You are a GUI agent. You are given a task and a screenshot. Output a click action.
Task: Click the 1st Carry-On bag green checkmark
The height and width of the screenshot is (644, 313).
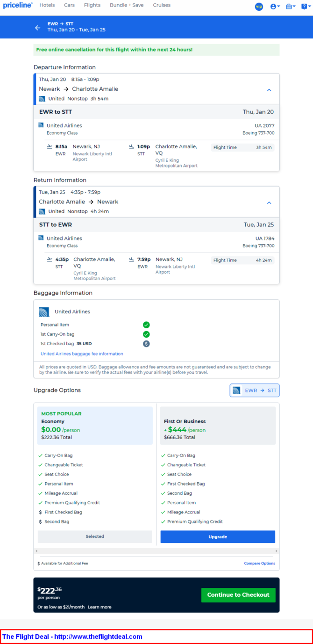[146, 334]
